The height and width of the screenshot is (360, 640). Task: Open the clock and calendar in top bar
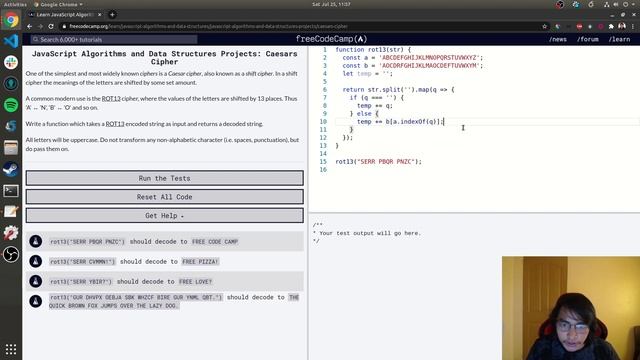331,4
